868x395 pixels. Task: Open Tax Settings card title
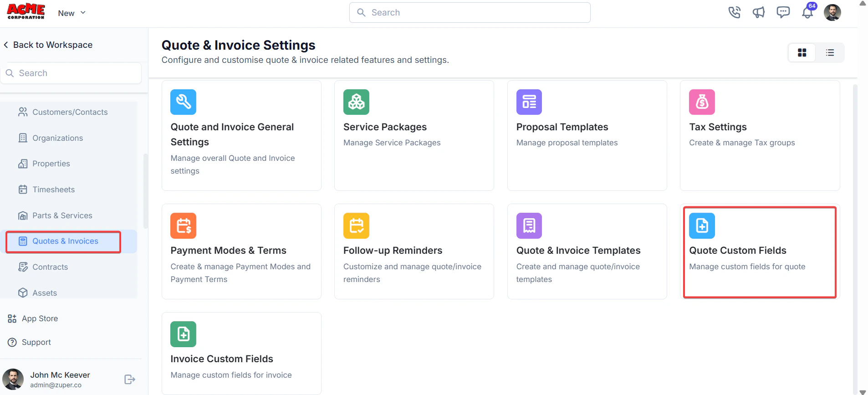[x=718, y=127]
